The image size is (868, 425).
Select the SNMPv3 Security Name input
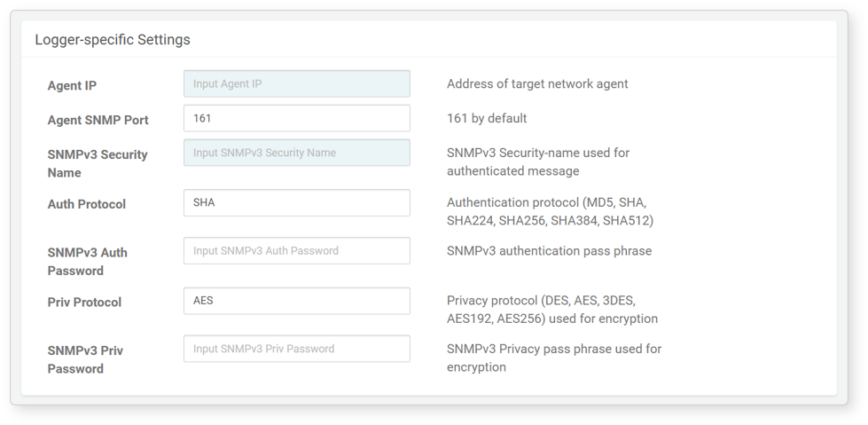coord(297,153)
